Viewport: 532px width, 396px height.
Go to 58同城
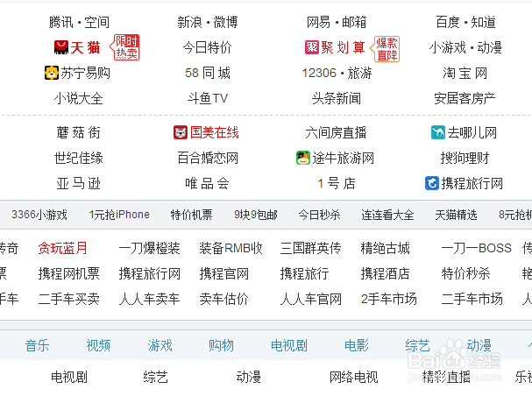pos(208,73)
